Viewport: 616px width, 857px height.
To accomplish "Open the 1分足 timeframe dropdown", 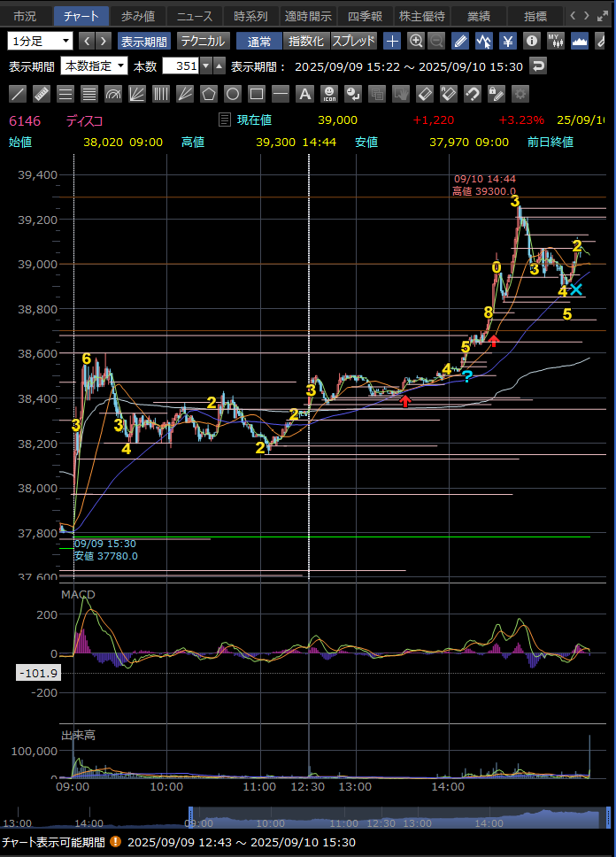I will pos(40,41).
